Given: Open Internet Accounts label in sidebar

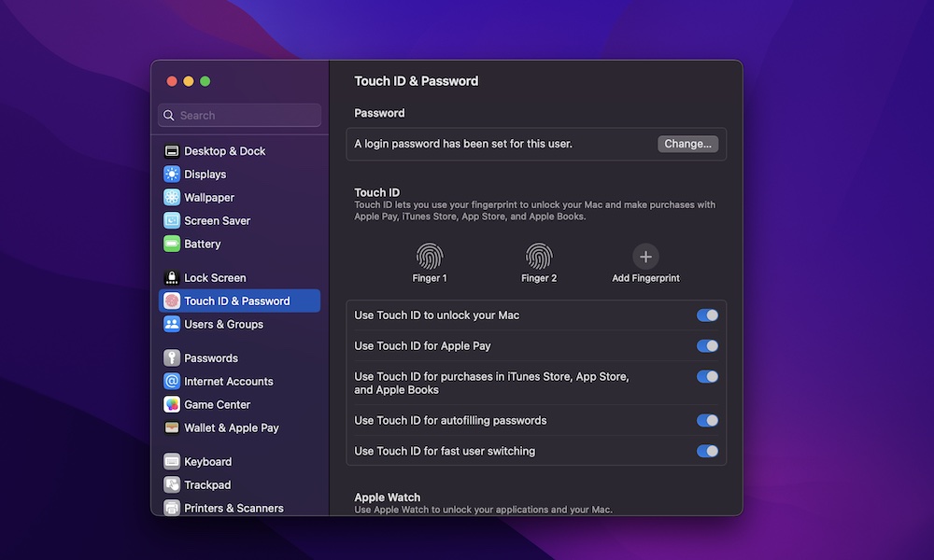Looking at the screenshot, I should 228,382.
